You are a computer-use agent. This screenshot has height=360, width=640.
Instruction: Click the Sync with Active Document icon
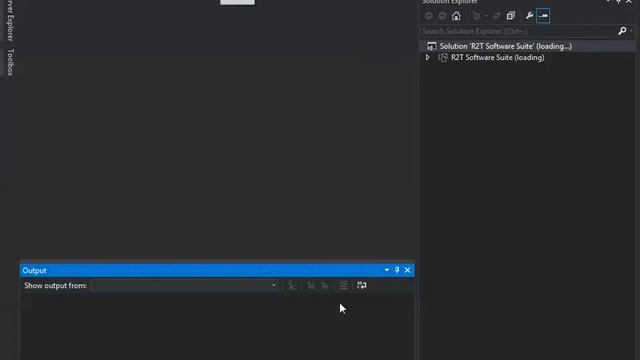point(496,16)
